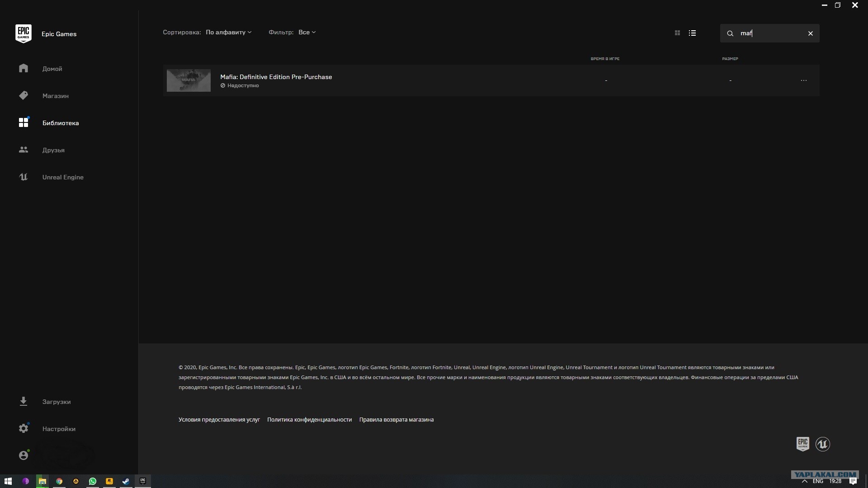Open AIMP player from the taskbar
Screen dimensions: 868x488
76,481
